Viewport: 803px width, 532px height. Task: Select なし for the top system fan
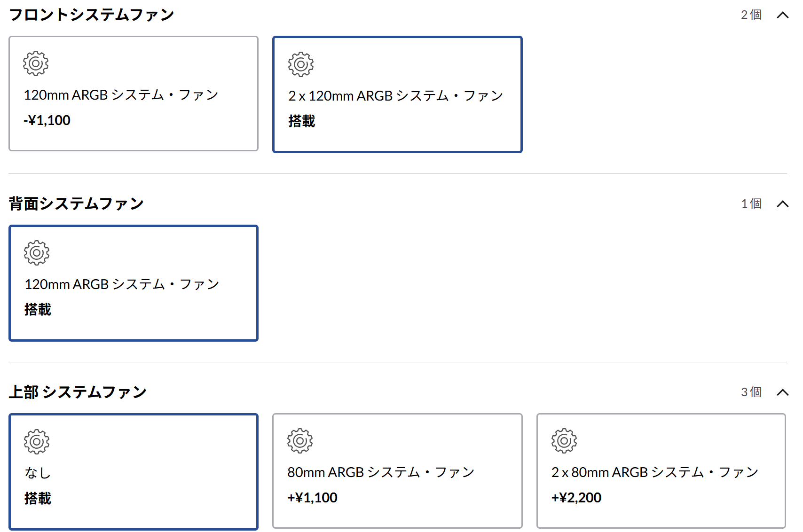point(134,472)
